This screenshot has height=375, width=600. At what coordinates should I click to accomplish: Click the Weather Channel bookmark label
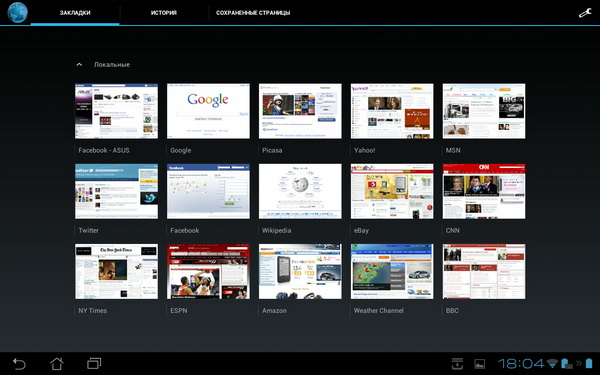[x=378, y=310]
